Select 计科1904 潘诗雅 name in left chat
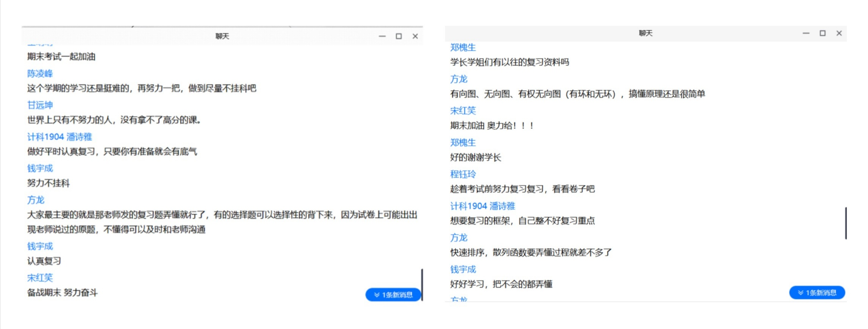Image resolution: width=868 pixels, height=329 pixels. 60,137
